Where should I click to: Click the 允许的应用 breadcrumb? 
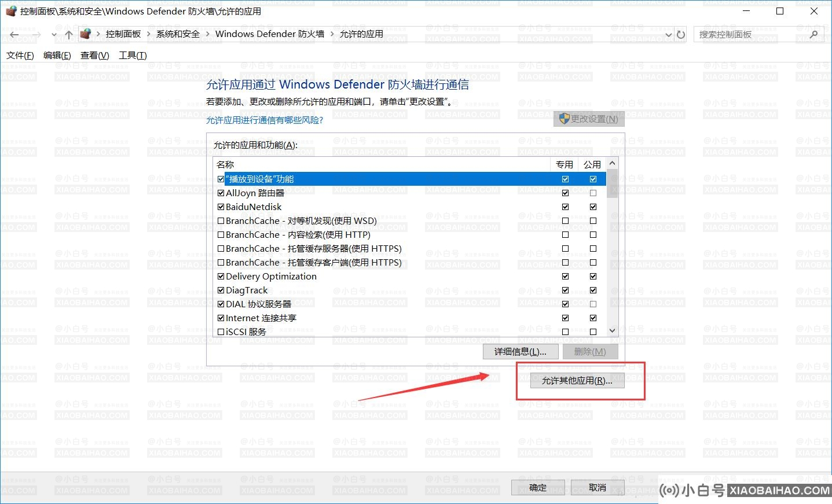coord(361,34)
